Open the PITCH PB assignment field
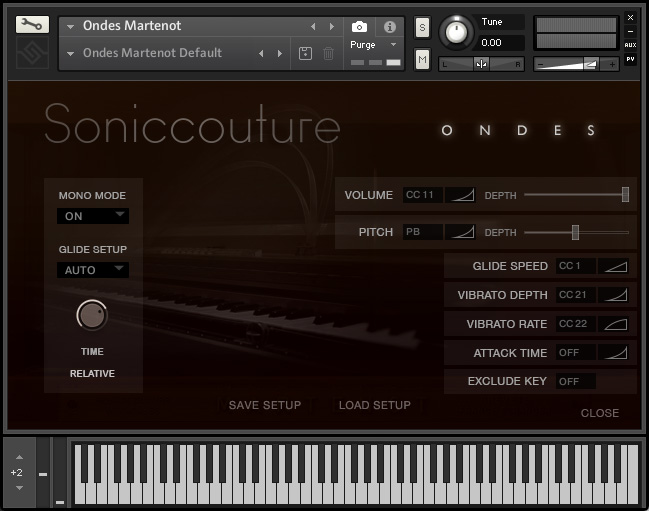Screen dimensions: 649x511 click(423, 232)
